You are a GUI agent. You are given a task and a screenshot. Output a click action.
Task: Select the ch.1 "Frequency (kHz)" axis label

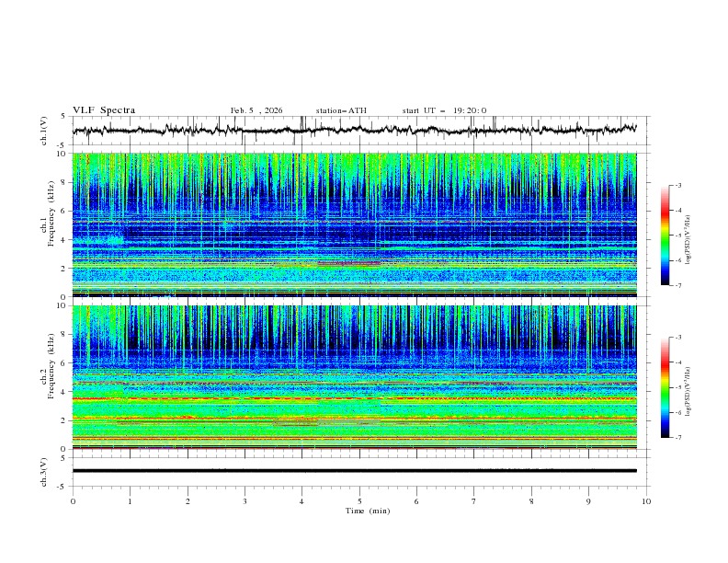click(51, 213)
